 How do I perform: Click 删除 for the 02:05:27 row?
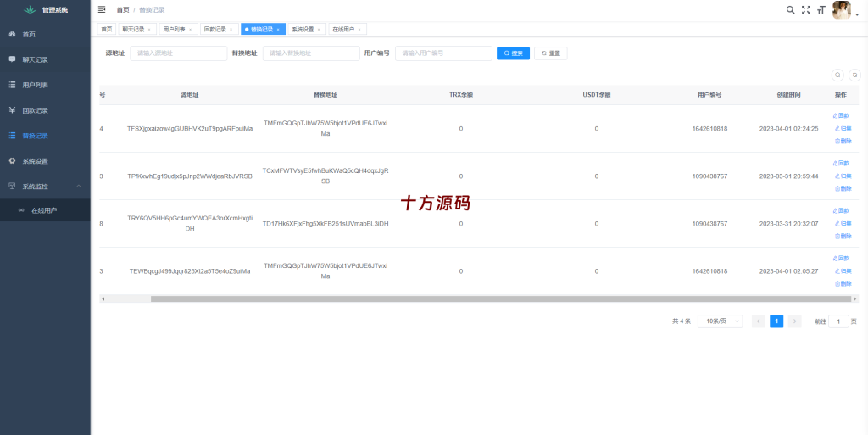click(843, 284)
